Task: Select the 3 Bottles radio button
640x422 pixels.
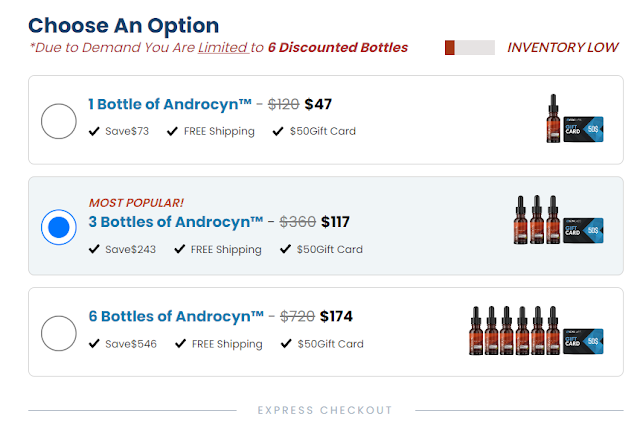Action: [59, 227]
